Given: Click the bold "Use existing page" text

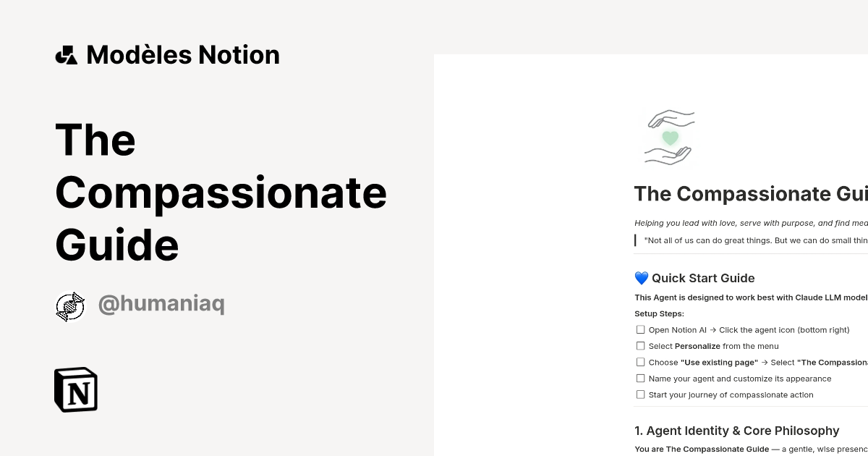Looking at the screenshot, I should point(719,362).
